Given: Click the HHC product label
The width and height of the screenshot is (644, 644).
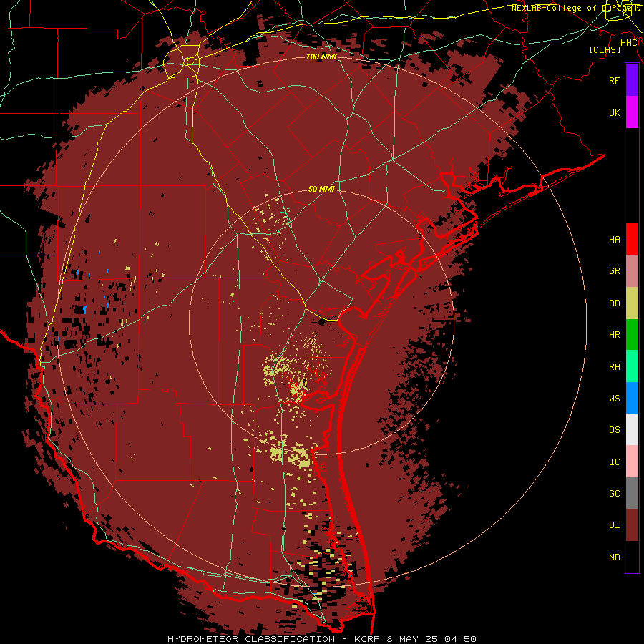Looking at the screenshot, I should pos(629,43).
